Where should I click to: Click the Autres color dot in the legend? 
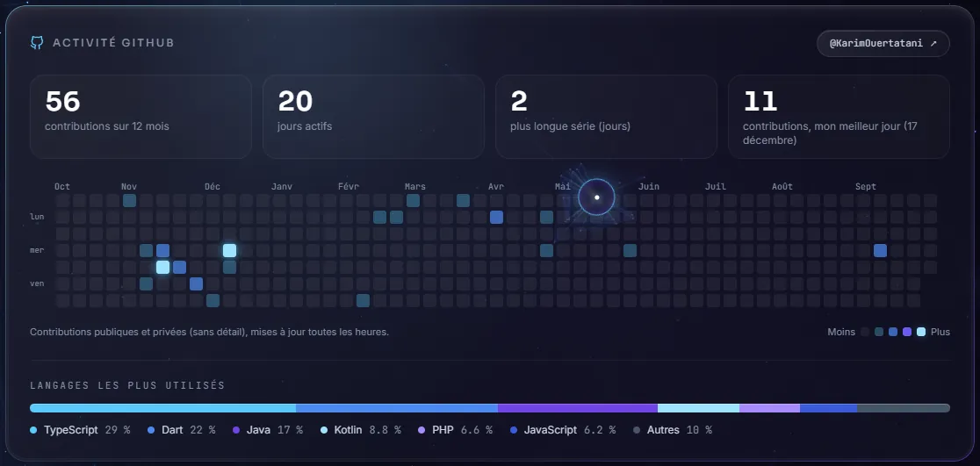pos(637,430)
